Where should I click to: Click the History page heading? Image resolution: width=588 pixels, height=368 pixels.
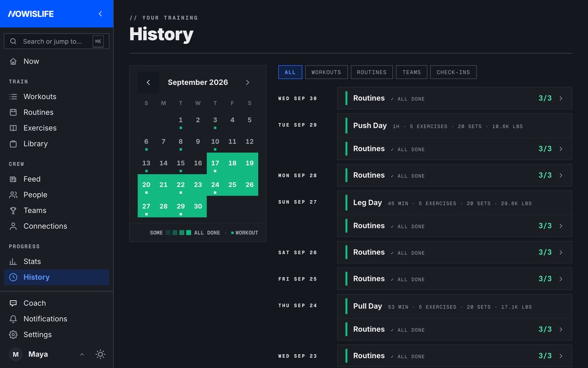click(x=161, y=34)
